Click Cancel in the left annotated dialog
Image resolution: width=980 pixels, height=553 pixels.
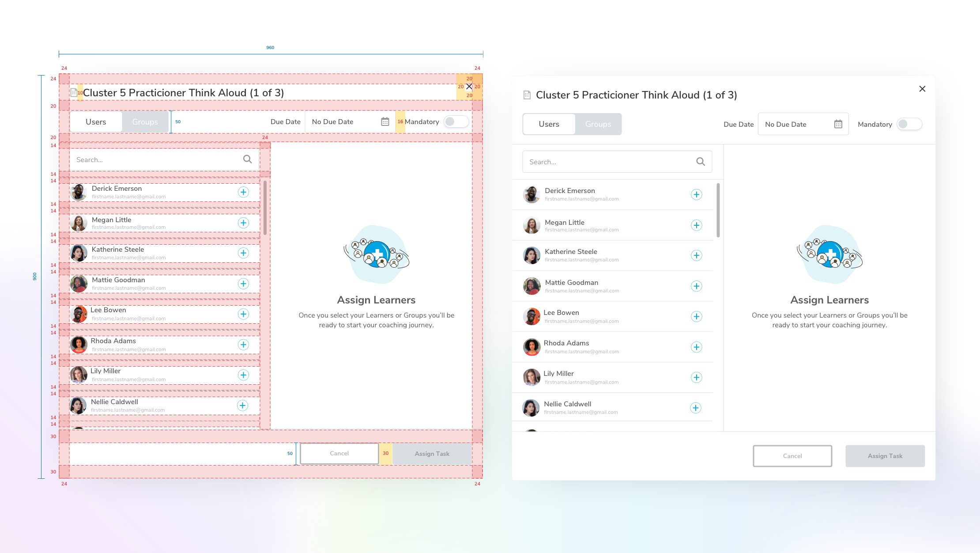[x=339, y=454]
